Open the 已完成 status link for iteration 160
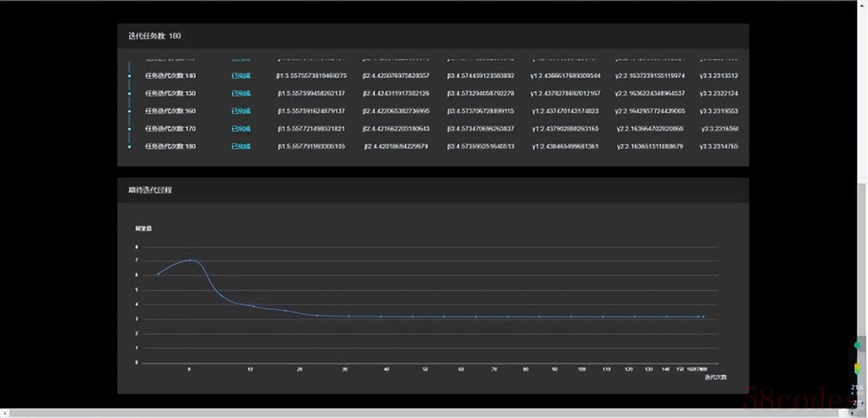This screenshot has width=868, height=418. tap(241, 111)
